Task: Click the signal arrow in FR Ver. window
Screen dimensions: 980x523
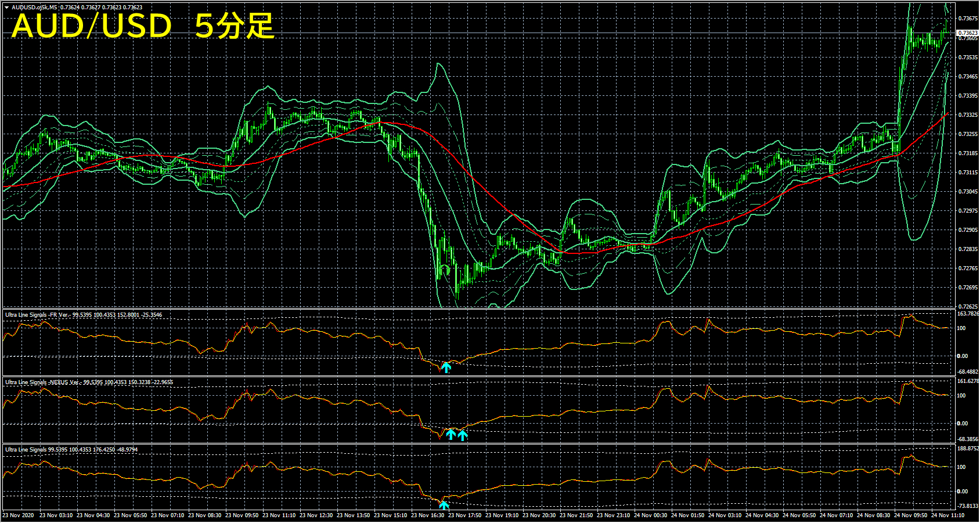Action: tap(446, 367)
